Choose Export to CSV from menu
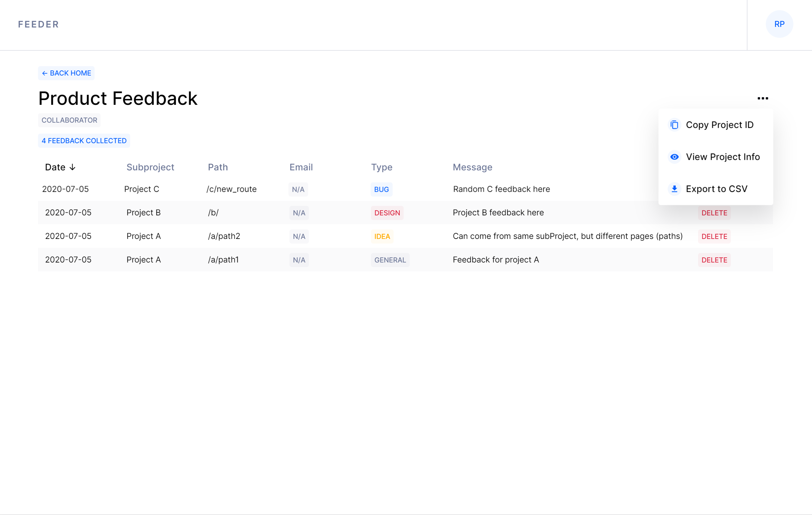812x515 pixels. click(716, 189)
